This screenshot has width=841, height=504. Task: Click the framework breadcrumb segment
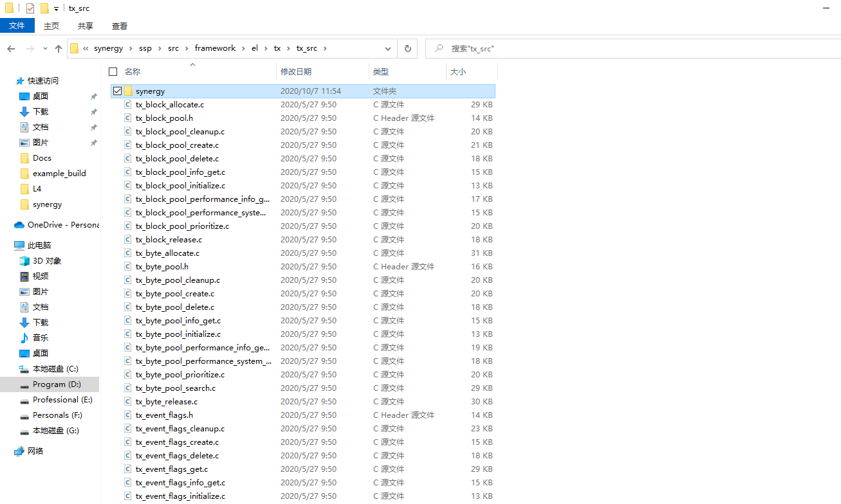click(x=215, y=48)
